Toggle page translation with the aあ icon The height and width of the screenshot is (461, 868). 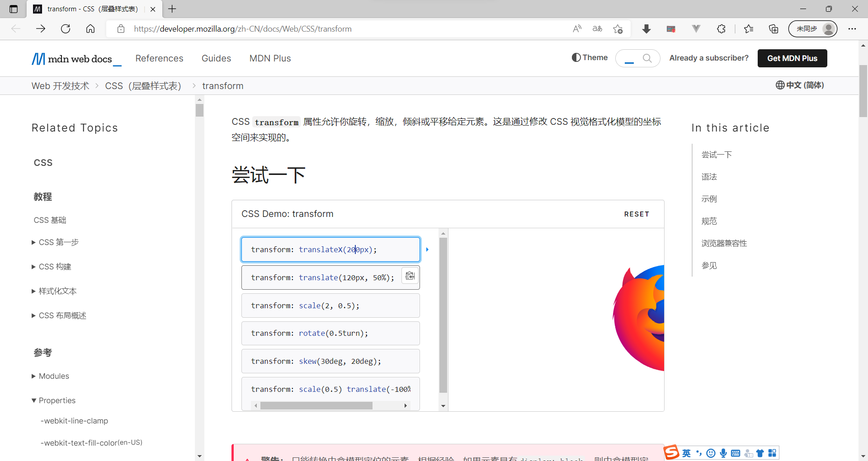pos(597,28)
